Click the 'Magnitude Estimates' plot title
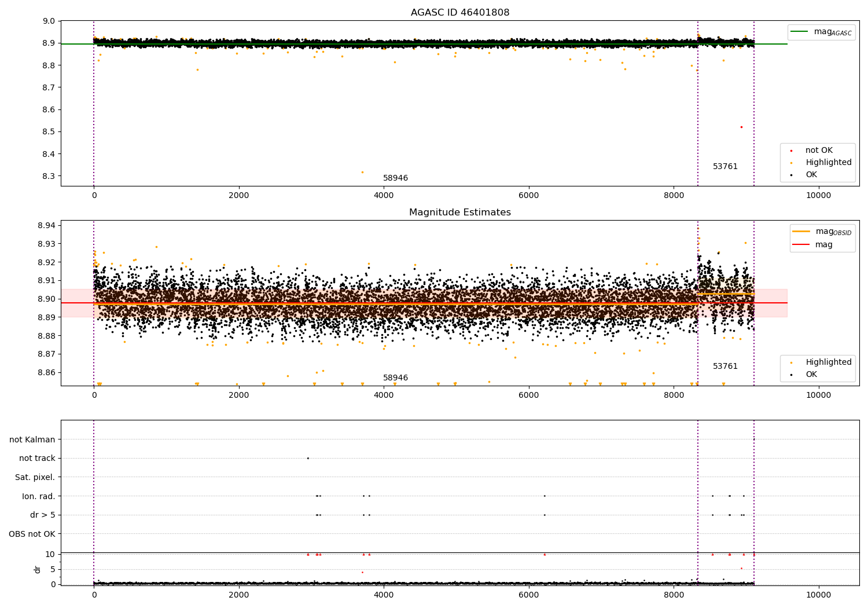This screenshot has height=608, width=868. pyautogui.click(x=460, y=213)
